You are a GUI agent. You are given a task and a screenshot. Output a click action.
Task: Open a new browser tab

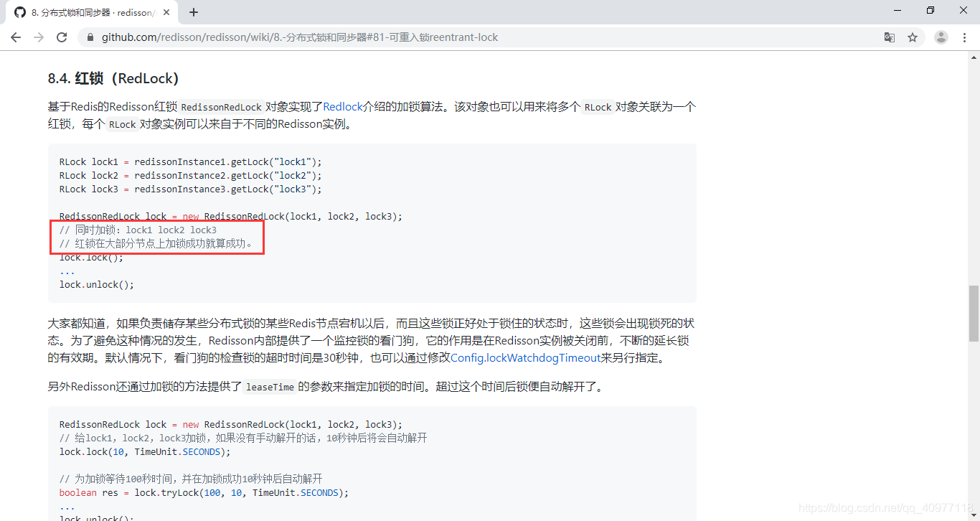click(194, 12)
